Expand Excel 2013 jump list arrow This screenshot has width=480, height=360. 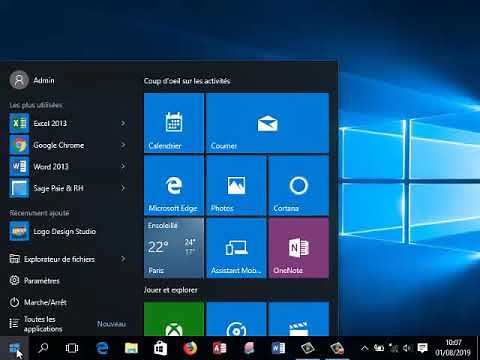[x=123, y=123]
